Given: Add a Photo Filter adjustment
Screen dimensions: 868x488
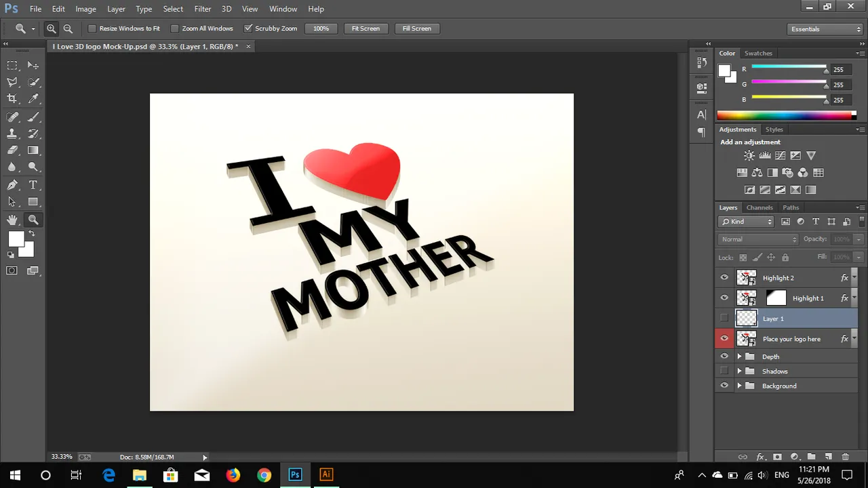Looking at the screenshot, I should (787, 173).
